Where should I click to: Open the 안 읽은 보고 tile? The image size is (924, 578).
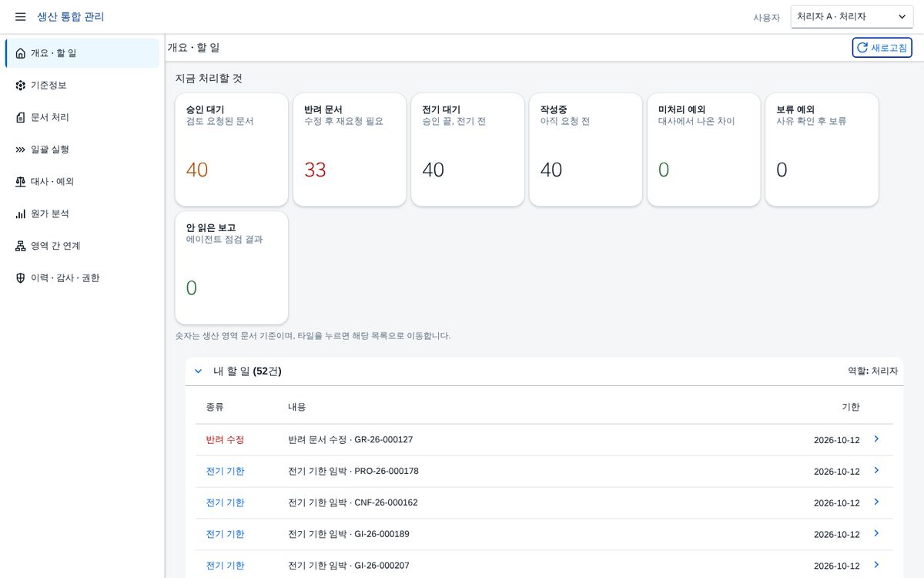[232, 267]
